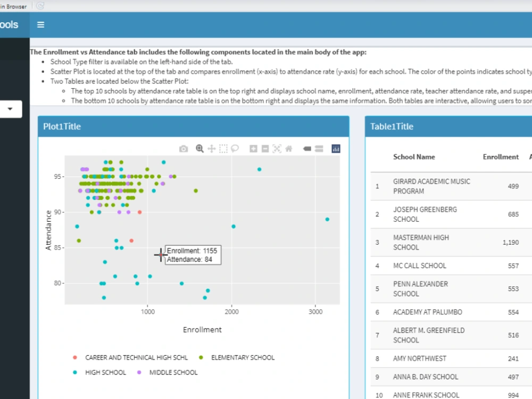Screen dimensions: 532x399
Task: Toggle HIGH SCHOOL legend entry
Action: [99, 372]
